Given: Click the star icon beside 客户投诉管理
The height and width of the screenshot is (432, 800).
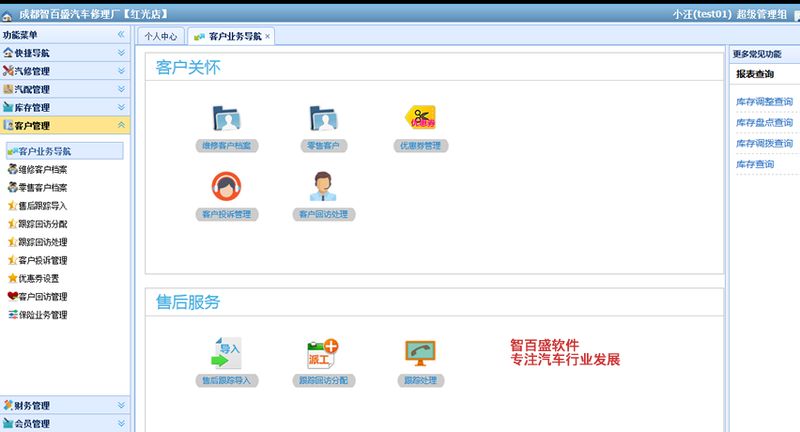Looking at the screenshot, I should 13,260.
